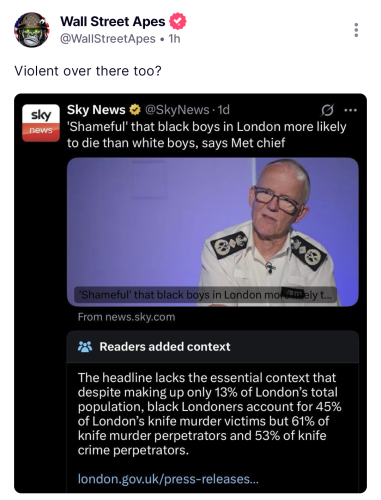Screen dimensions: 381x500
Task: Click the community notes people icon
Action: (x=85, y=347)
